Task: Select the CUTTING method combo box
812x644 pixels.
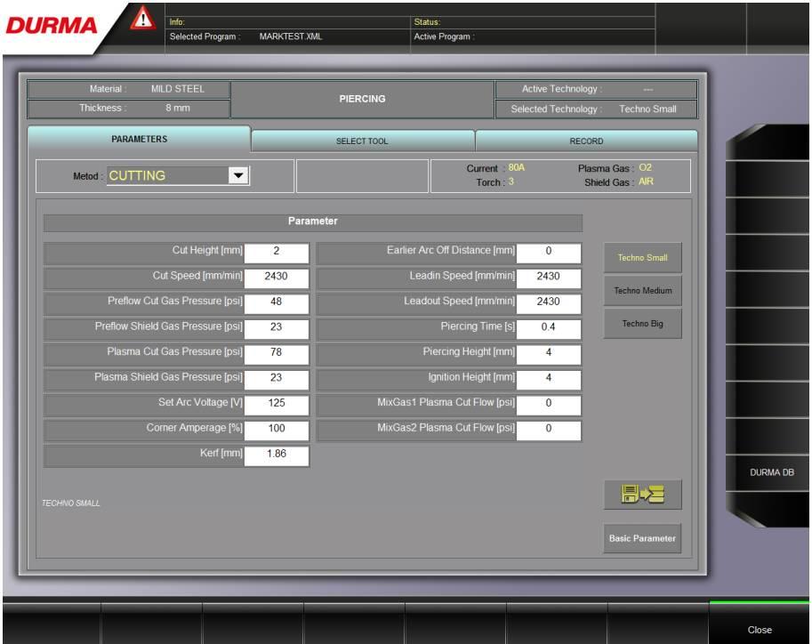Action: (x=167, y=176)
